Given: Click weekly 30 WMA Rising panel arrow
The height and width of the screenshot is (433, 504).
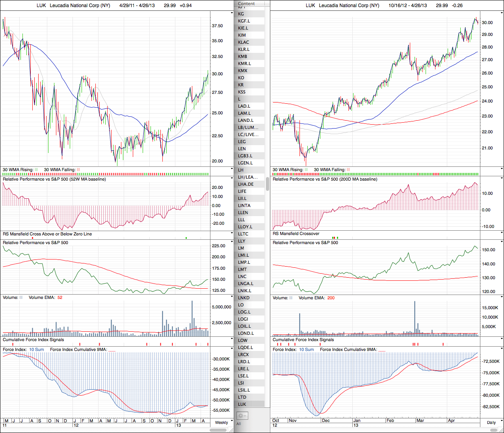Looking at the screenshot, I should (232, 169).
